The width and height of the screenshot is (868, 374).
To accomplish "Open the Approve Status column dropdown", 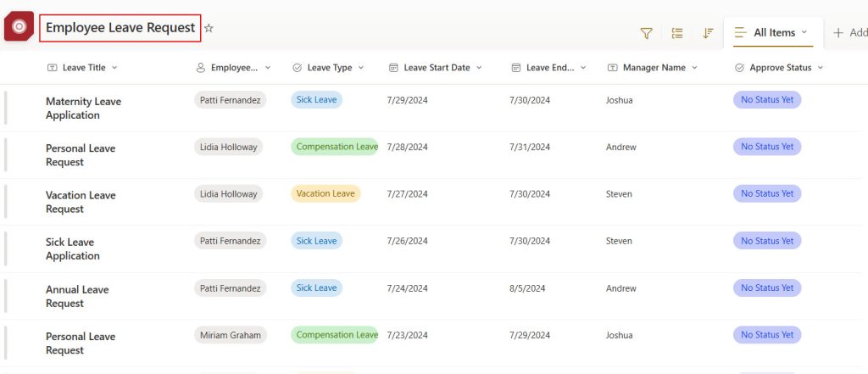I will pos(821,68).
